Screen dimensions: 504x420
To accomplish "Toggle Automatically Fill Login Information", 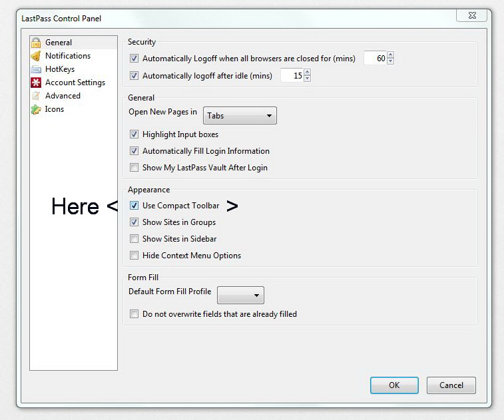I will [x=134, y=151].
